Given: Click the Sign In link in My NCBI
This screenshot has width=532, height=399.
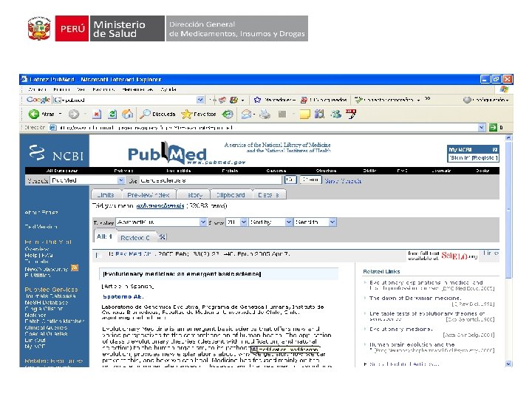Looking at the screenshot, I should (459, 158).
